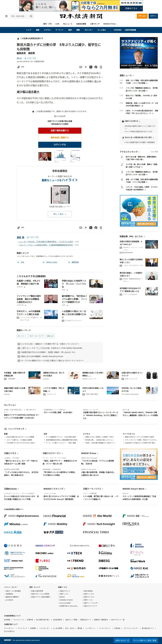Expand the ビジネス nav dropdown
The width and height of the screenshot is (162, 644).
pyautogui.click(x=48, y=30)
